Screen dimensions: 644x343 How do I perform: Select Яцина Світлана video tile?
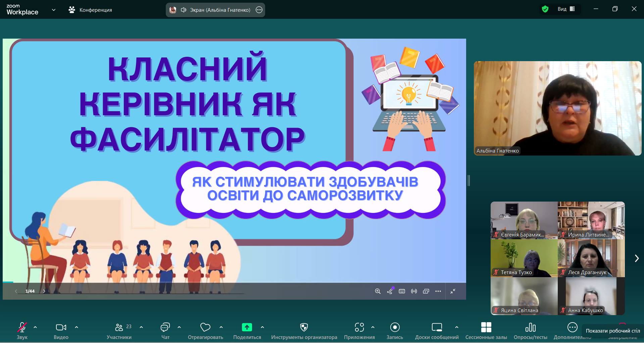524,296
